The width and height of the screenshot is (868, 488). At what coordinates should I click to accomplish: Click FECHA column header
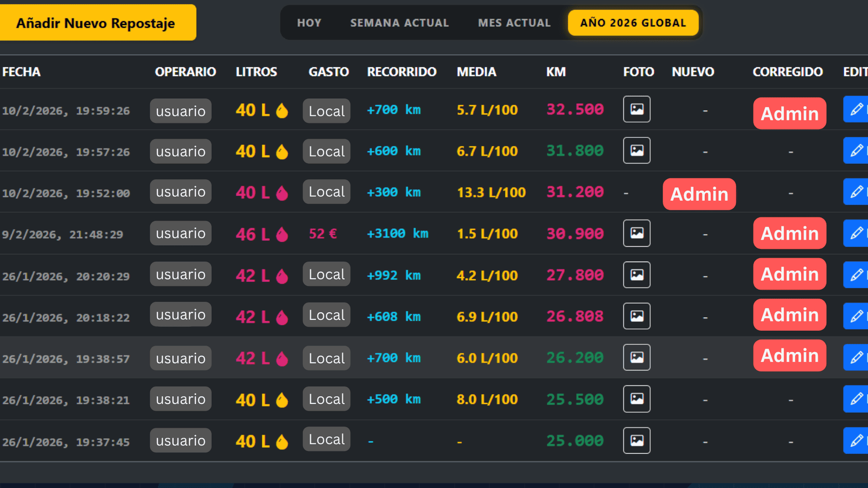point(22,72)
